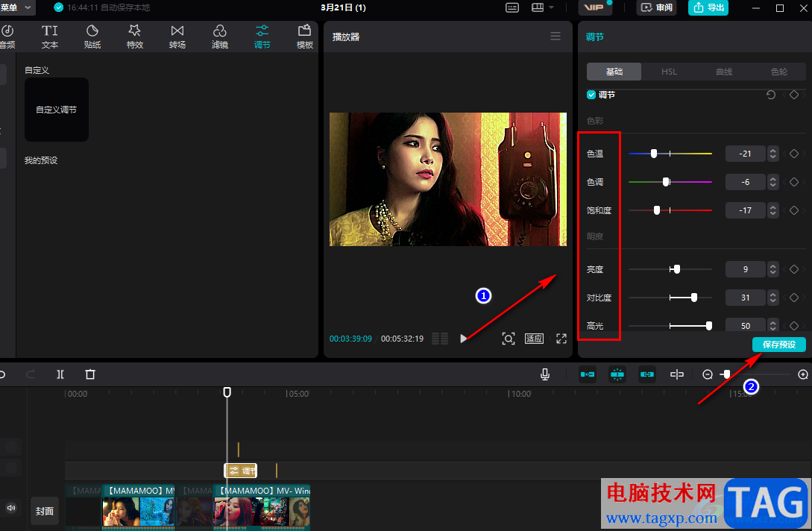Open the 菜单 menu dropdown
Screen dimensions: 812x531
click(16, 7)
